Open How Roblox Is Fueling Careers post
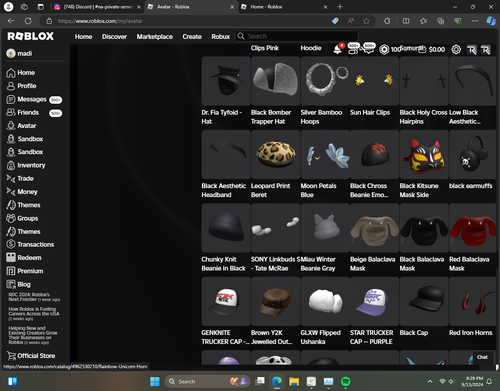The width and height of the screenshot is (500, 391). pos(34,314)
